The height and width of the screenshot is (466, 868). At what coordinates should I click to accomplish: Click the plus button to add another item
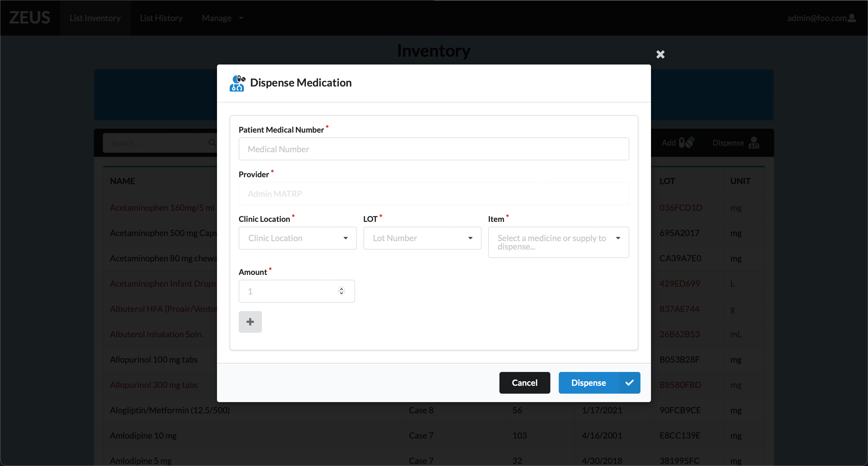click(250, 322)
